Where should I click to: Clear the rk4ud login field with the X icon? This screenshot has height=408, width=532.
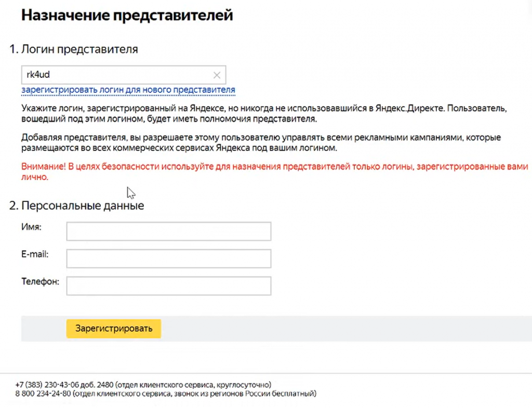click(x=217, y=75)
